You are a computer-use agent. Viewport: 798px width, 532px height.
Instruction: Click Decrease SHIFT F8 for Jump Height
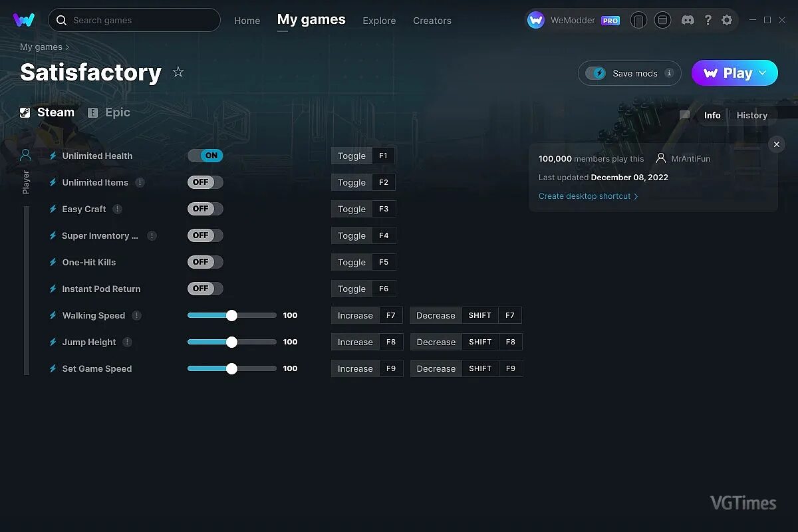click(x=466, y=342)
